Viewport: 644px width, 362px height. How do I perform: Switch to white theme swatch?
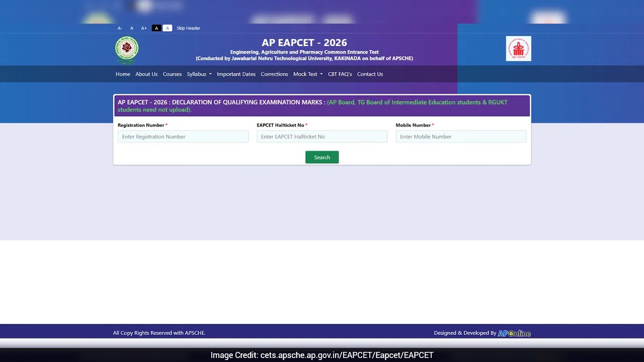168,28
